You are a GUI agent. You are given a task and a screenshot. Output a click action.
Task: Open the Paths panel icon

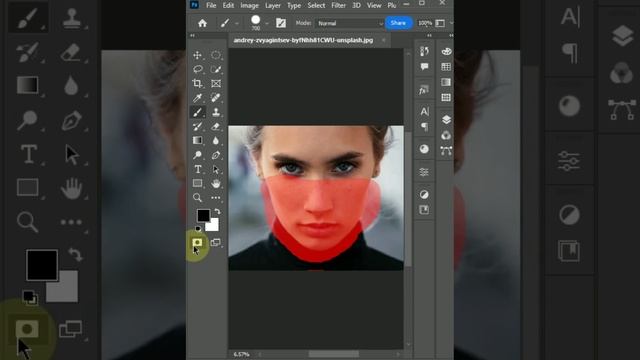pyautogui.click(x=446, y=151)
